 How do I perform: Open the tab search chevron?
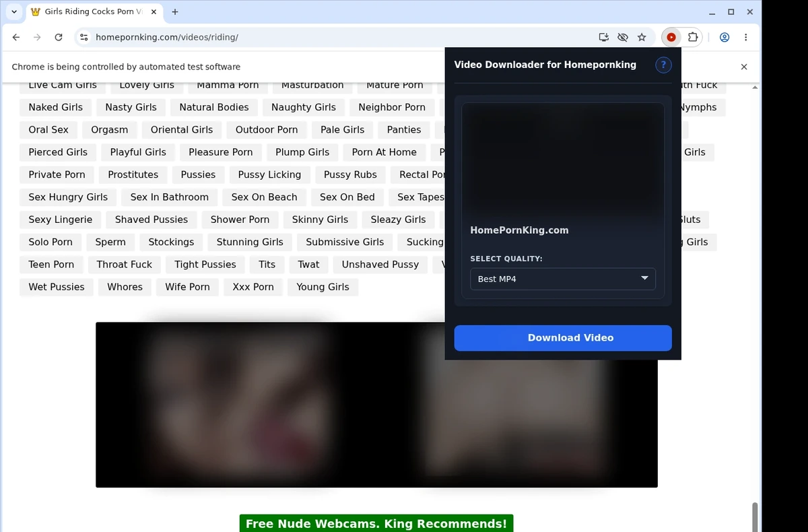(13, 11)
